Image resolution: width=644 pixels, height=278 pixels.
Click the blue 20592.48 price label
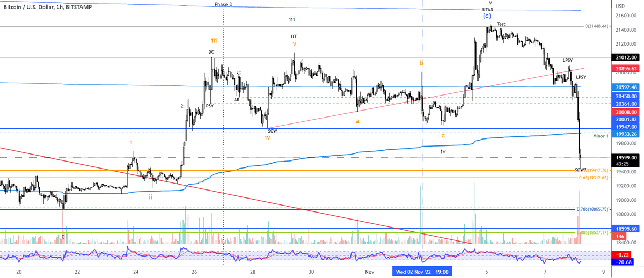pos(626,87)
